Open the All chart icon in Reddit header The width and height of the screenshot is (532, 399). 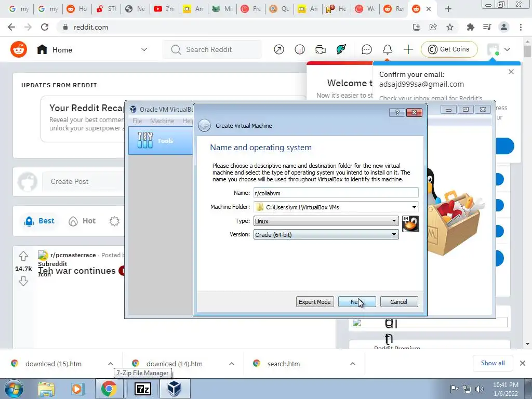coord(300,49)
